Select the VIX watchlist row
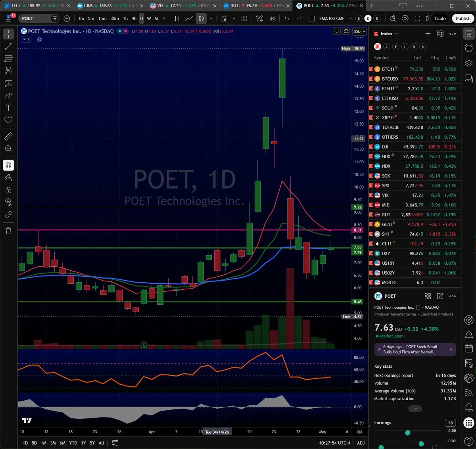The width and height of the screenshot is (476, 449). pyautogui.click(x=415, y=195)
